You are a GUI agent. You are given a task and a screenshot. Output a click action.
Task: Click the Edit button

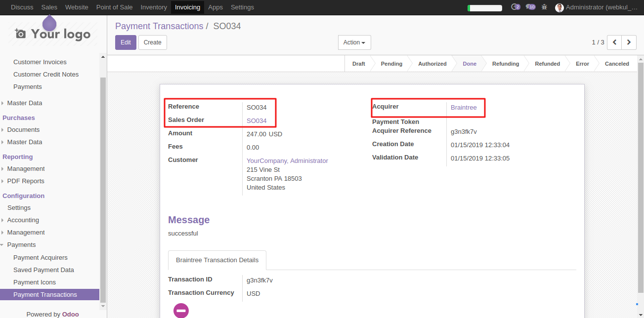click(125, 42)
